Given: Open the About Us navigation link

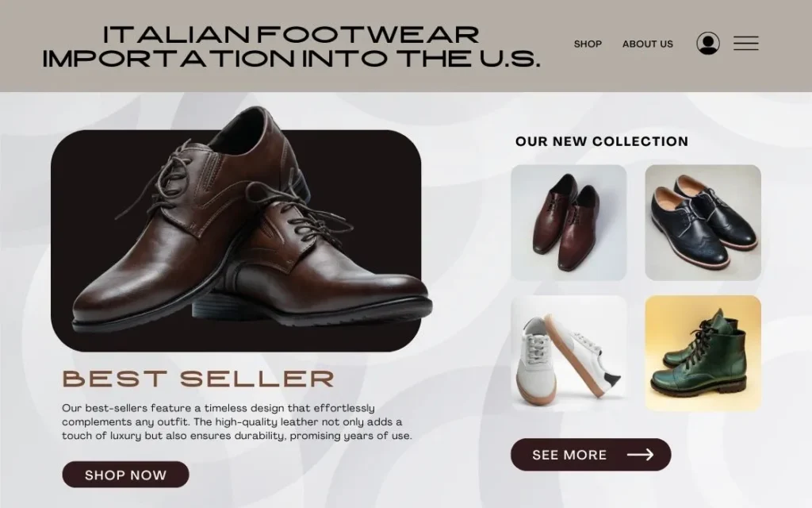Looking at the screenshot, I should [647, 44].
